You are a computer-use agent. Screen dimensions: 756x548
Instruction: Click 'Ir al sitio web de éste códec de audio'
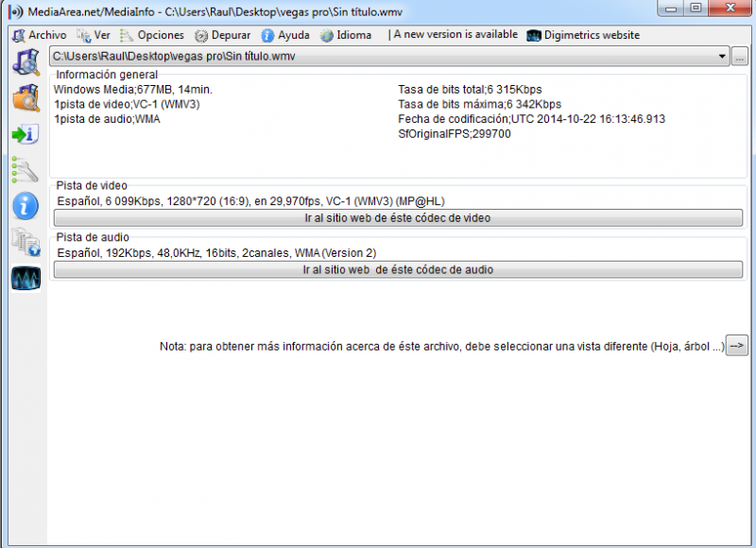pos(398,269)
